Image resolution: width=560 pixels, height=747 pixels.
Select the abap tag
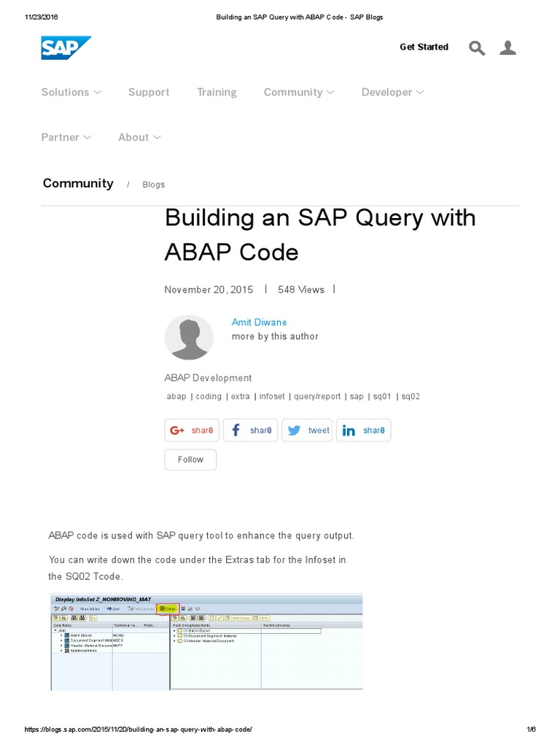[x=176, y=396]
